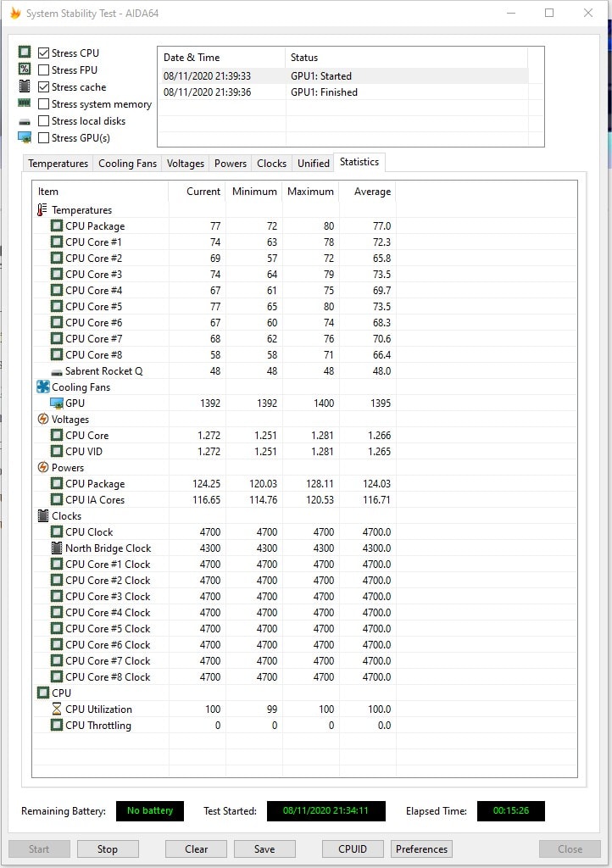
Task: Click the CPU Utilization hourglass icon
Action: (x=57, y=709)
